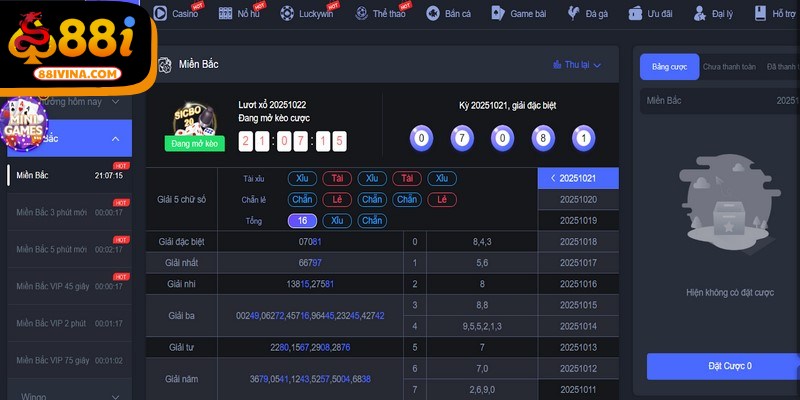
Task: Click the Luckywin icon in top navigation
Action: 288,13
